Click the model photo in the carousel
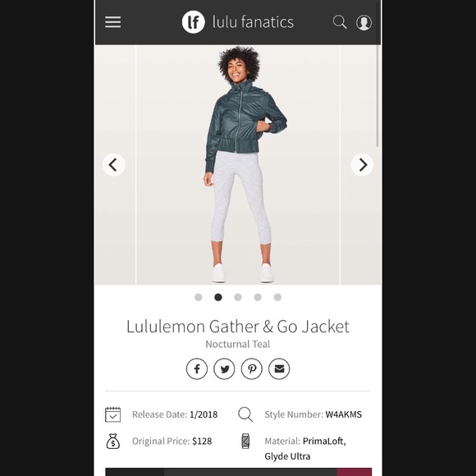 238,165
